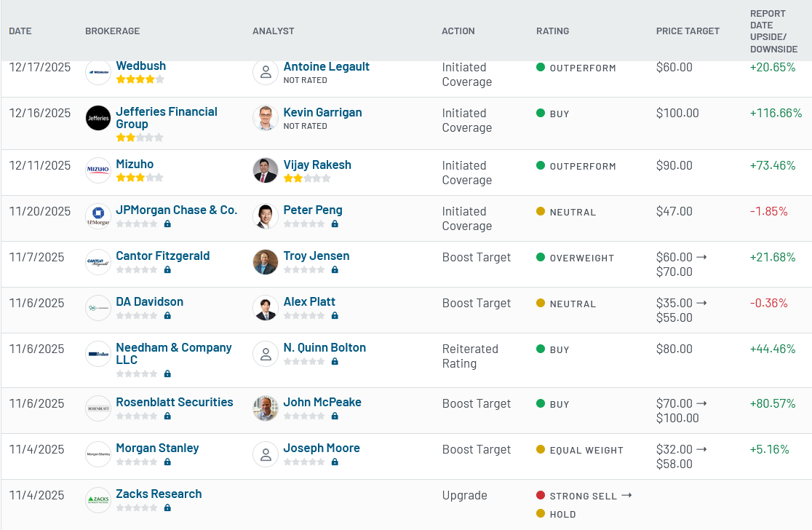
Task: Click Mizuho's three-star rating
Action: 140,178
